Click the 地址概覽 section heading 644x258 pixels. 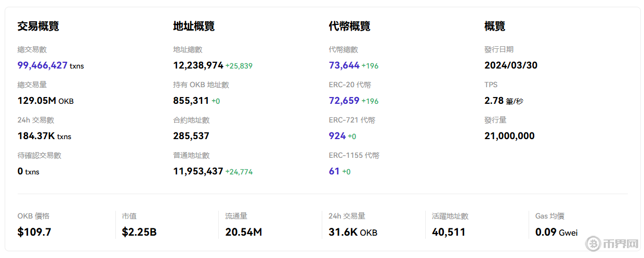[x=194, y=26]
